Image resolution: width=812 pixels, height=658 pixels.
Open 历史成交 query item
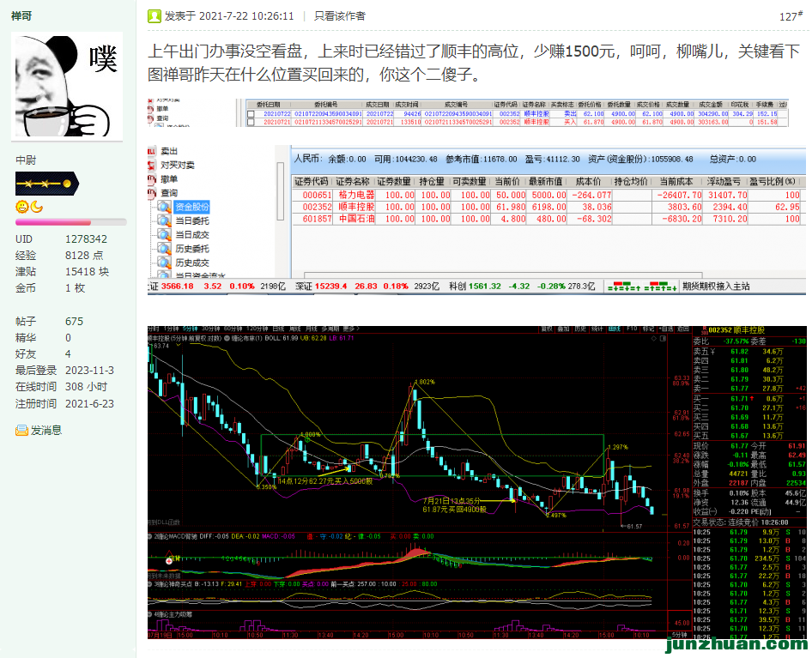pos(192,263)
